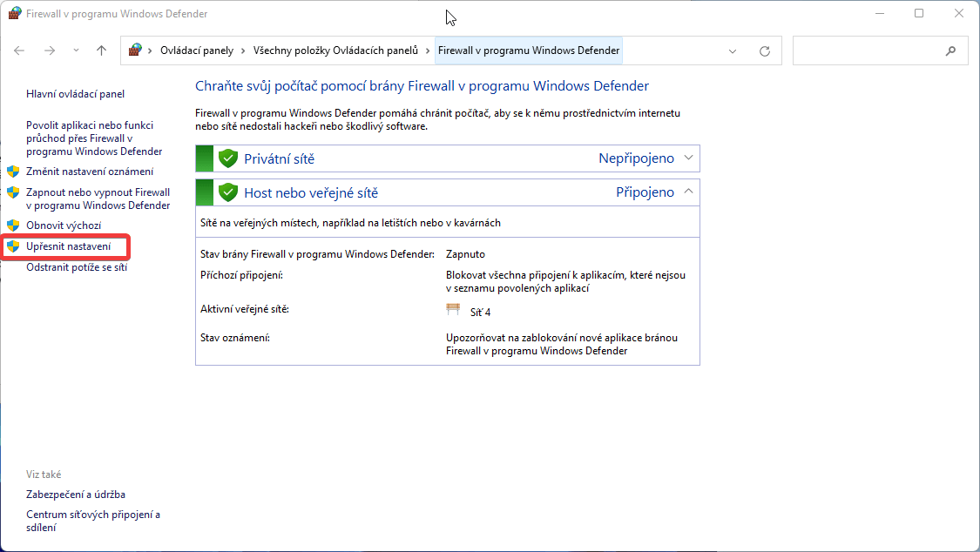
Task: Click green shield icon for Privátní sítě
Action: click(x=228, y=158)
